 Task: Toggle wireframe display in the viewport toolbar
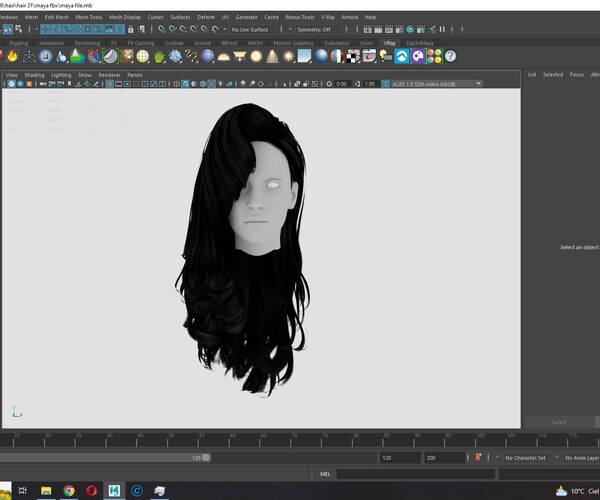(x=176, y=84)
